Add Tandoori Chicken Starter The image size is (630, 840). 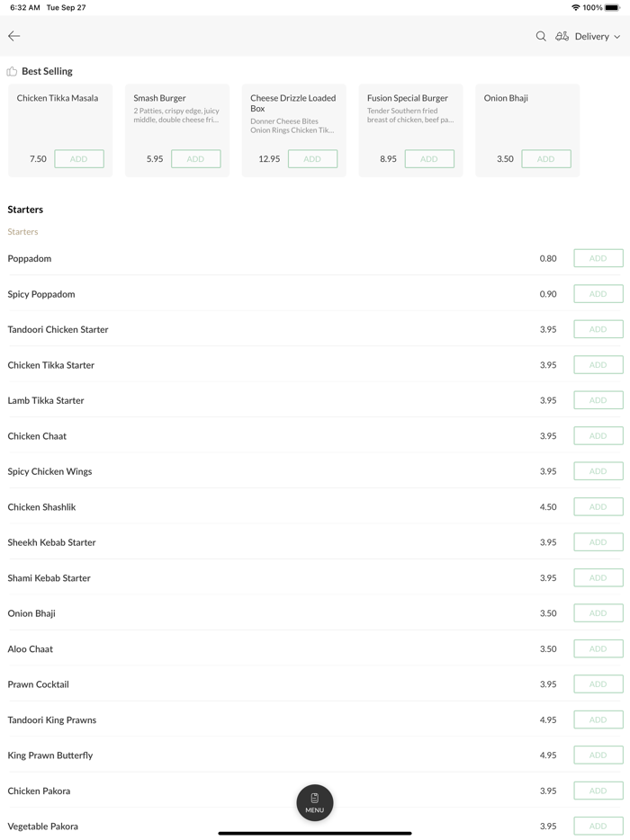(x=598, y=329)
